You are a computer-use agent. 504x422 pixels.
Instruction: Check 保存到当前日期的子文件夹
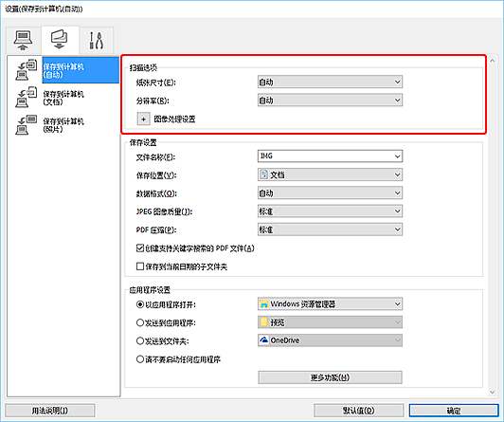pos(140,266)
